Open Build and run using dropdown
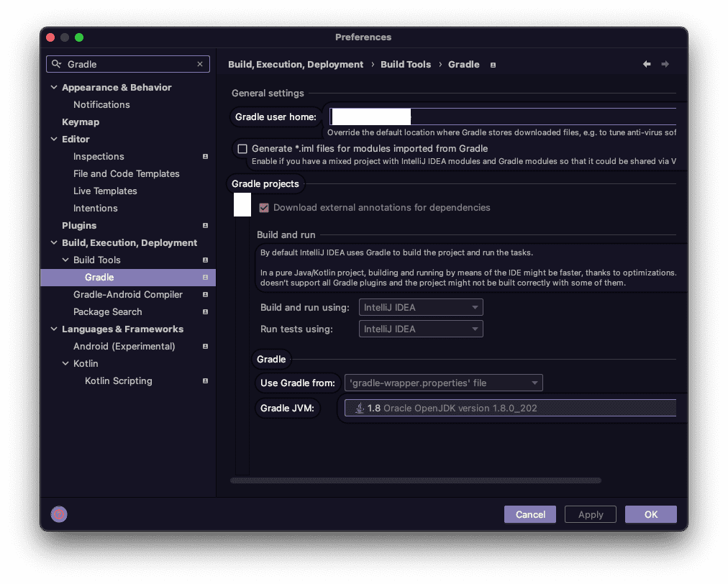 421,307
